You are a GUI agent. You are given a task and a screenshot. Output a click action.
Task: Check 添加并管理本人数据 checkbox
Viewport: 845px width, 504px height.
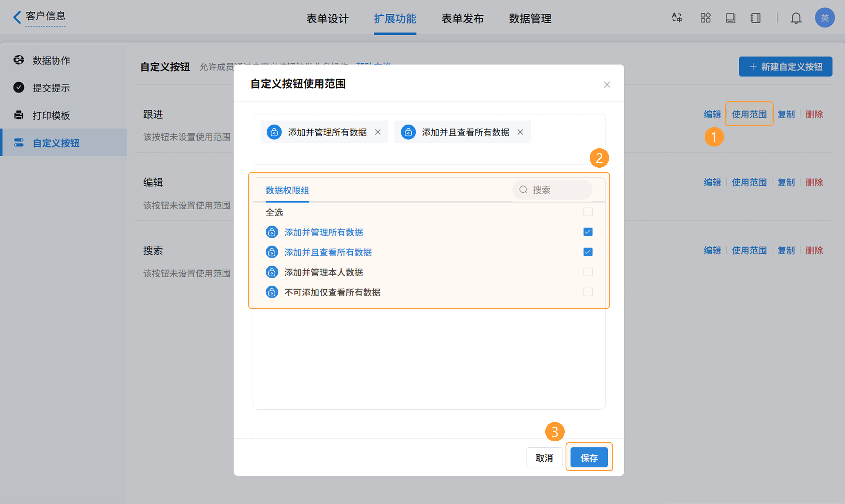588,272
